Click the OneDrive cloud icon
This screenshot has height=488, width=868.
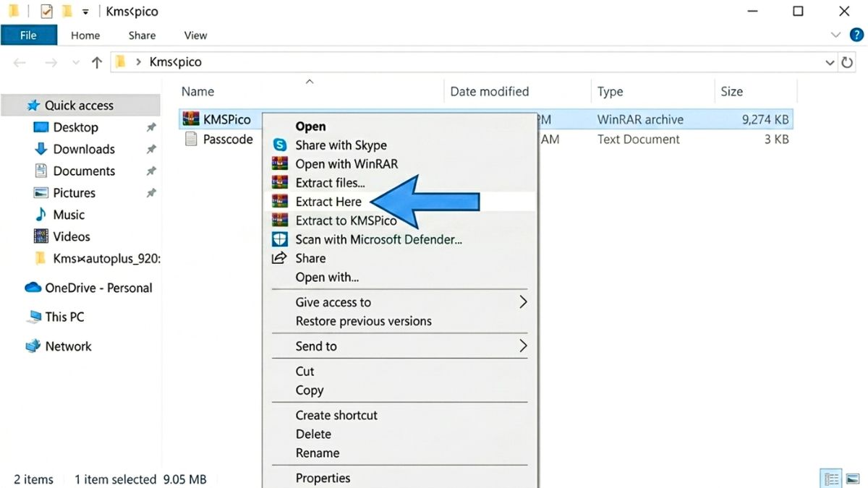(33, 288)
